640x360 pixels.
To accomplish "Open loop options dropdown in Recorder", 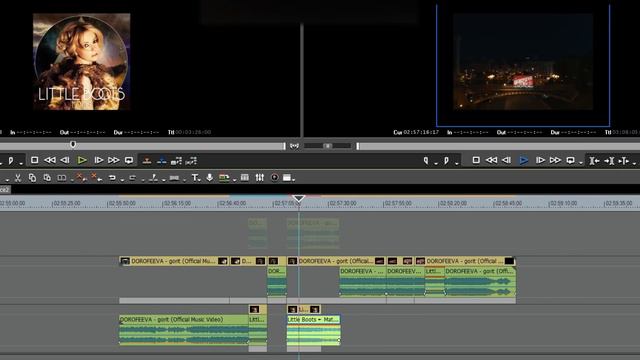I will [x=580, y=163].
